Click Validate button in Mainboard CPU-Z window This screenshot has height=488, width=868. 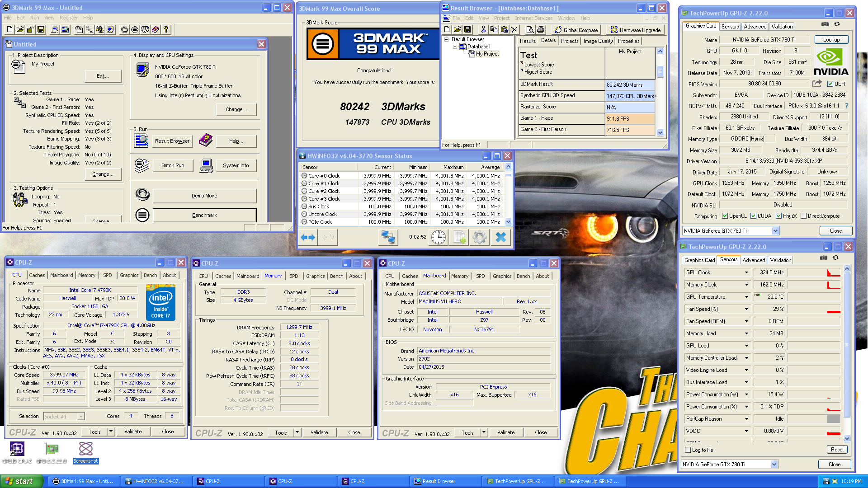tap(506, 432)
